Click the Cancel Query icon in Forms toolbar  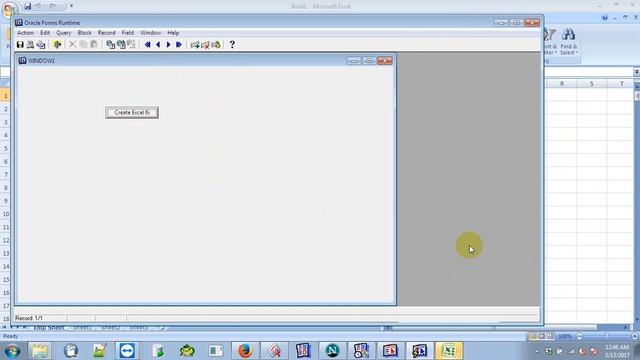click(131, 44)
